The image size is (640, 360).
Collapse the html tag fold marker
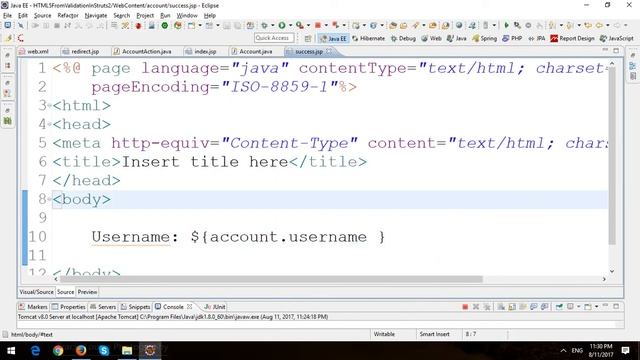pos(49,106)
